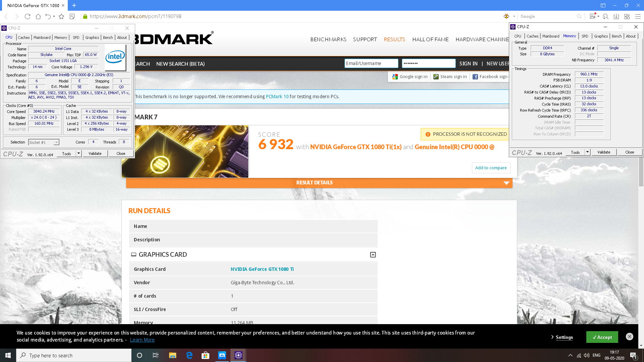
Task: Dismiss the cookie banner with X icon
Action: coord(630,337)
